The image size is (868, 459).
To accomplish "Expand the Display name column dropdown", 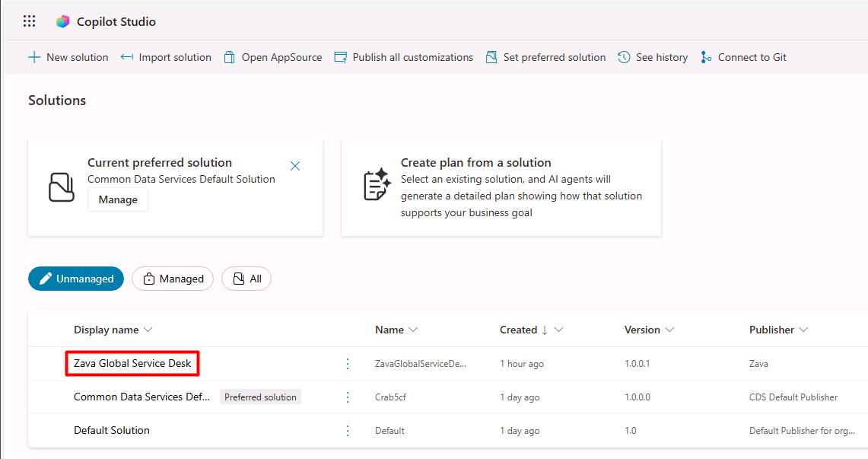I will click(148, 330).
